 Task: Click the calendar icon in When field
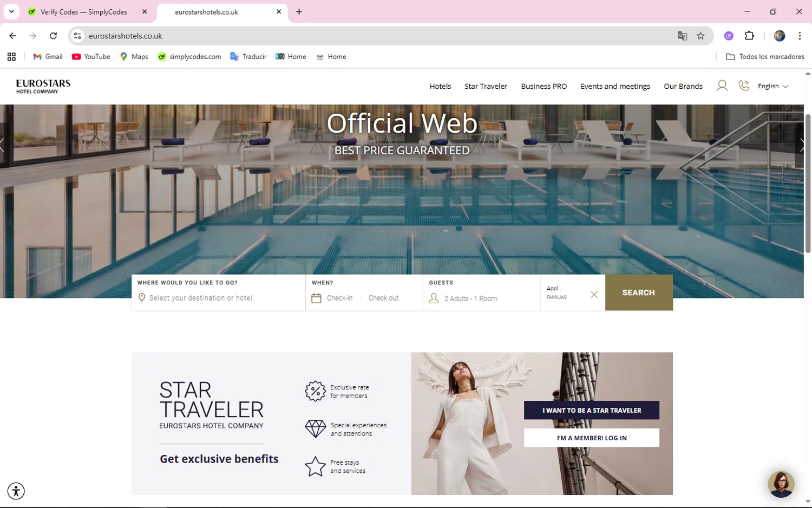(x=316, y=298)
